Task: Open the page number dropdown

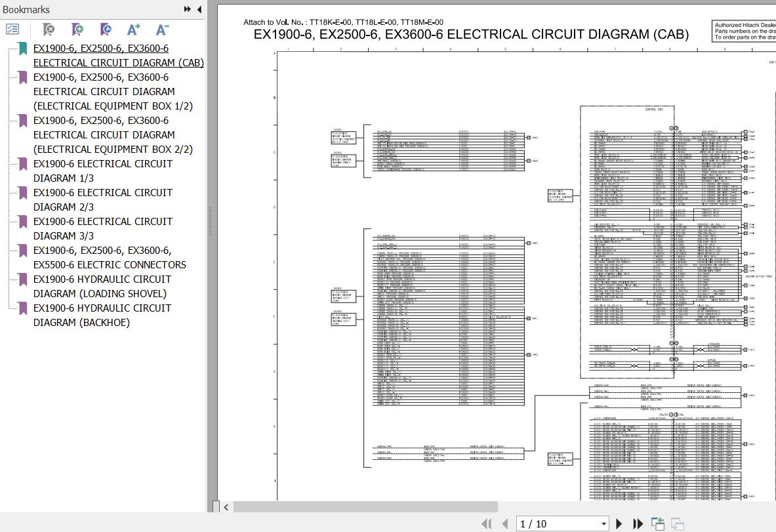Action: [603, 523]
